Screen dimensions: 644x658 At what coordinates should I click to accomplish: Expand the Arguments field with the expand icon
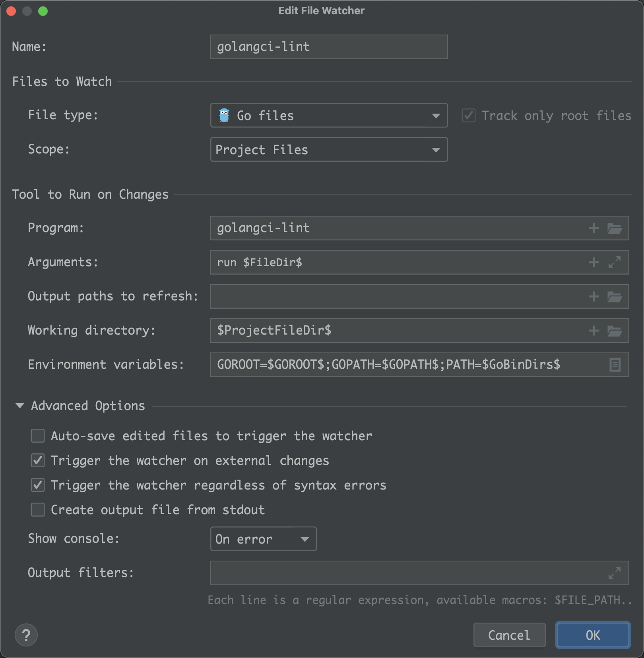pos(614,262)
